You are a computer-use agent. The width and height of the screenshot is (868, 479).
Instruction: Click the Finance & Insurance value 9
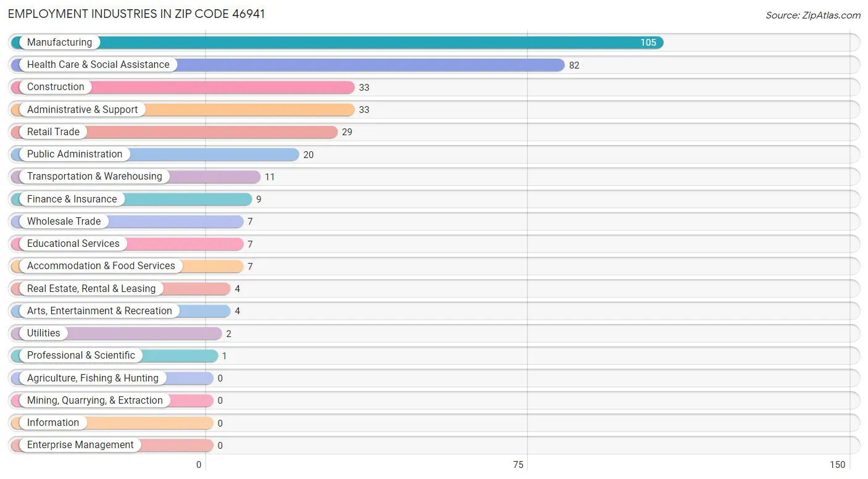(259, 199)
